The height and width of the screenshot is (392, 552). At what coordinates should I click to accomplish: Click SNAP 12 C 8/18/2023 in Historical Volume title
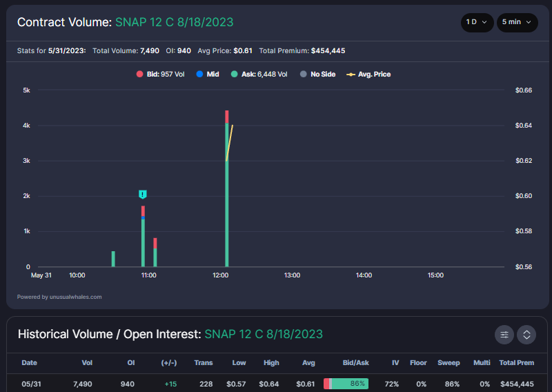pyautogui.click(x=264, y=334)
